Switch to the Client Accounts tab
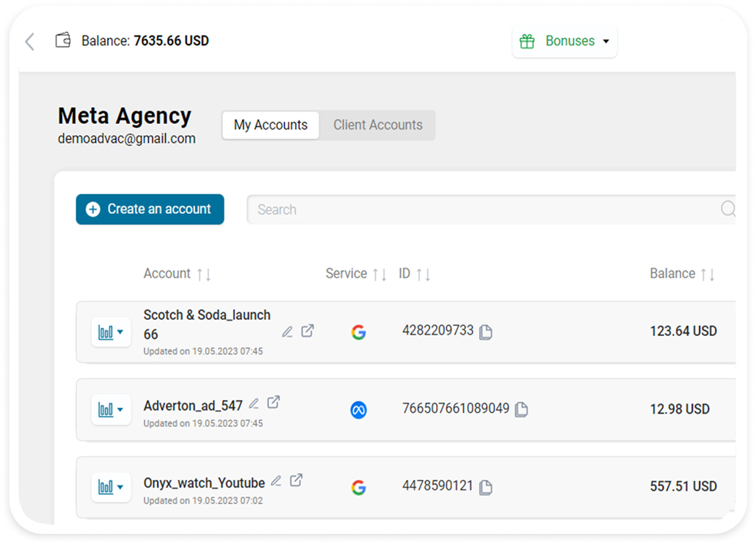This screenshot has width=756, height=545. click(377, 125)
